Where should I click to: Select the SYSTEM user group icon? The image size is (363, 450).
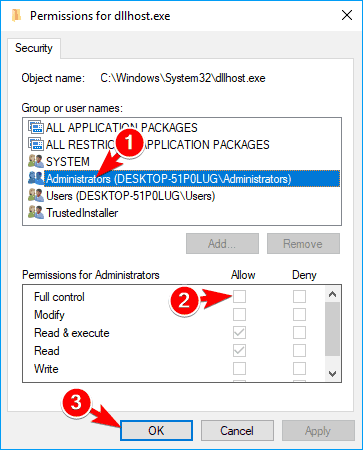click(36, 161)
